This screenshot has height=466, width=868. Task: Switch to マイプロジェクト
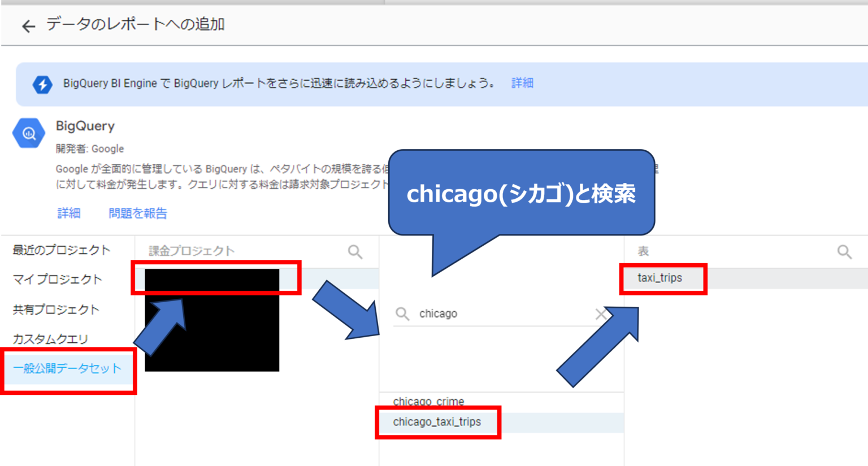[x=58, y=280]
